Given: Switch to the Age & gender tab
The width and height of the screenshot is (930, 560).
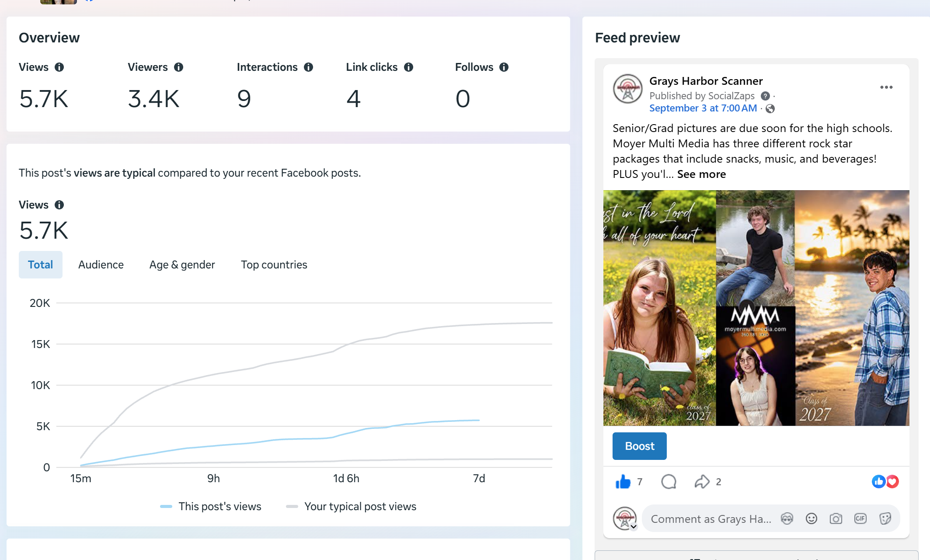Looking at the screenshot, I should point(182,265).
